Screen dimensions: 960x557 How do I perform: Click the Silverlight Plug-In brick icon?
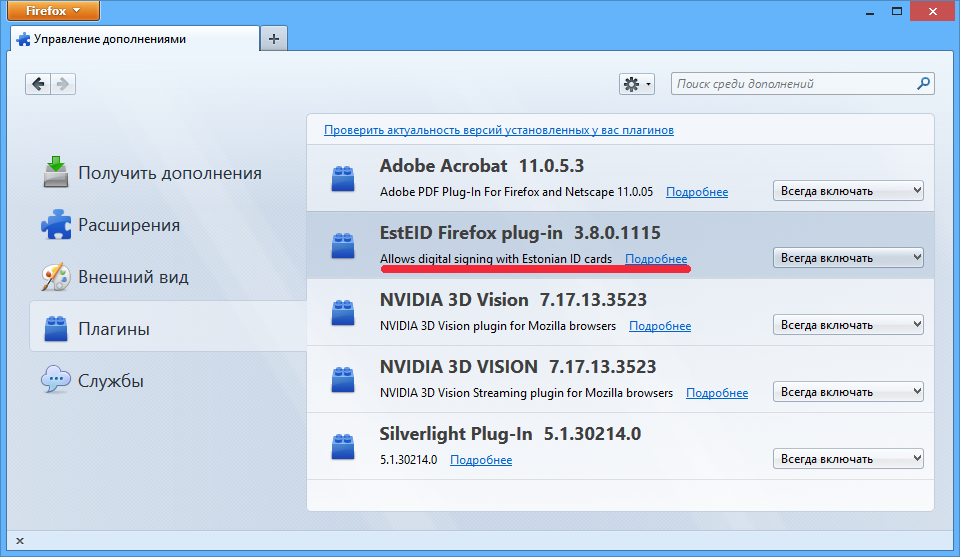click(x=343, y=446)
